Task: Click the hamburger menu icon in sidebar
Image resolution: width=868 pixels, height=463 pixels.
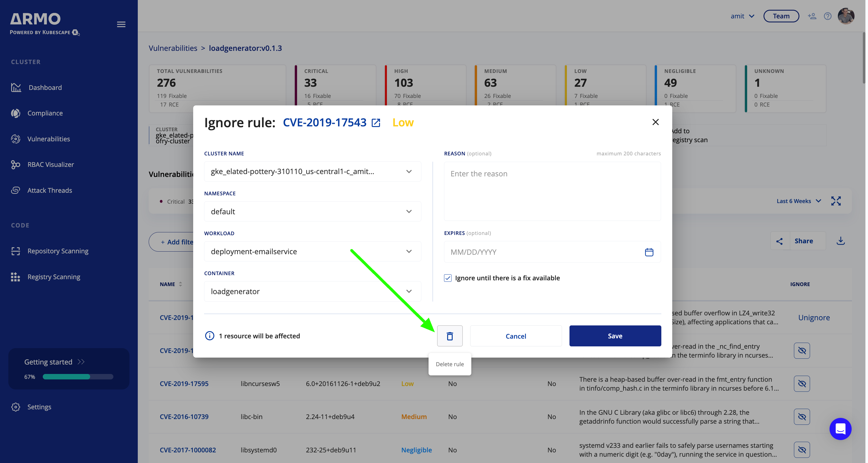Action: [121, 24]
